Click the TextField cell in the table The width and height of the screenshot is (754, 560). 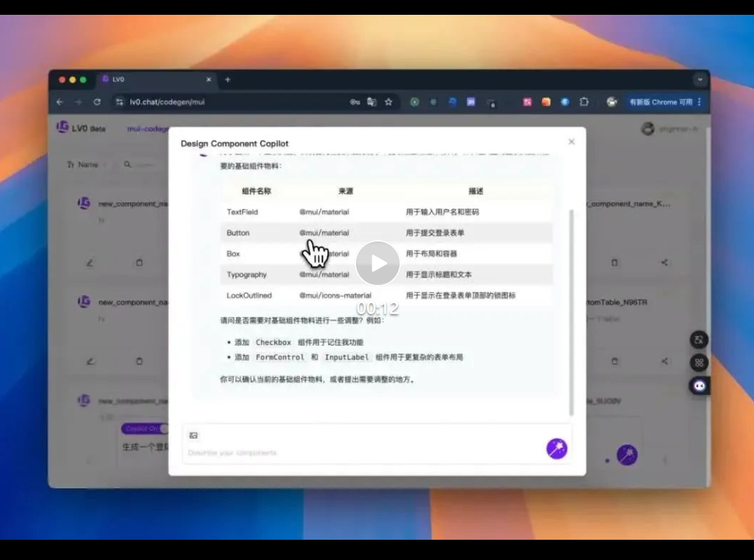pyautogui.click(x=242, y=212)
